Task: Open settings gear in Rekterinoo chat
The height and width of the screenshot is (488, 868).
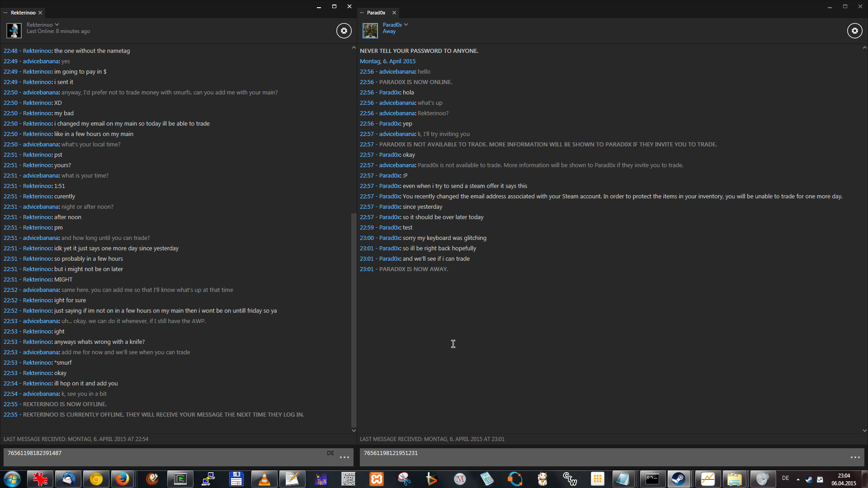Action: 344,31
